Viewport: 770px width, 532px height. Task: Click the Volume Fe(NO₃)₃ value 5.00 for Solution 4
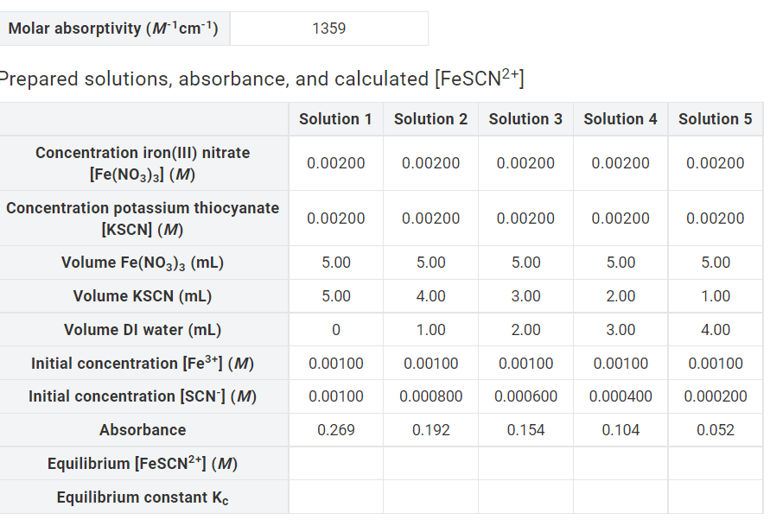[620, 263]
